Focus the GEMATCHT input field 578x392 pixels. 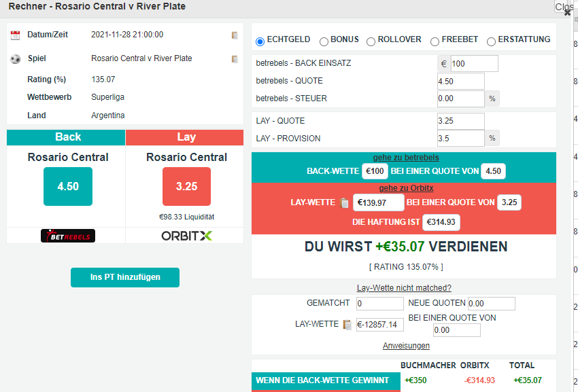(x=379, y=304)
